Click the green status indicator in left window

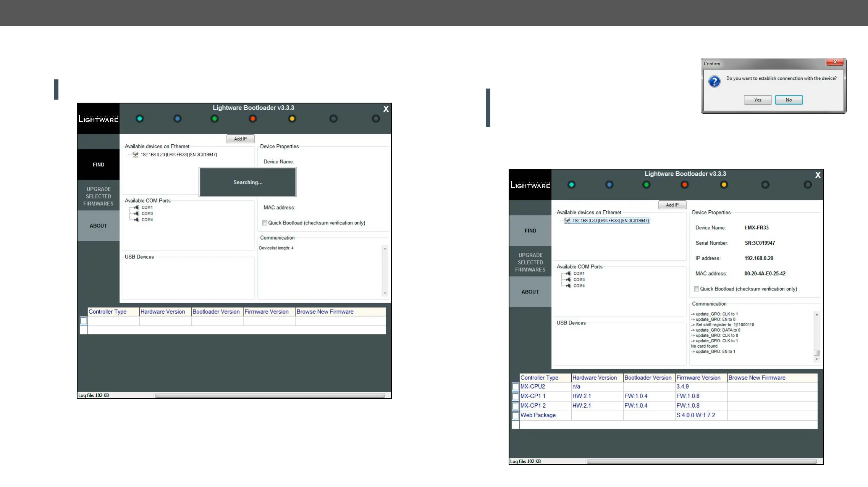215,119
